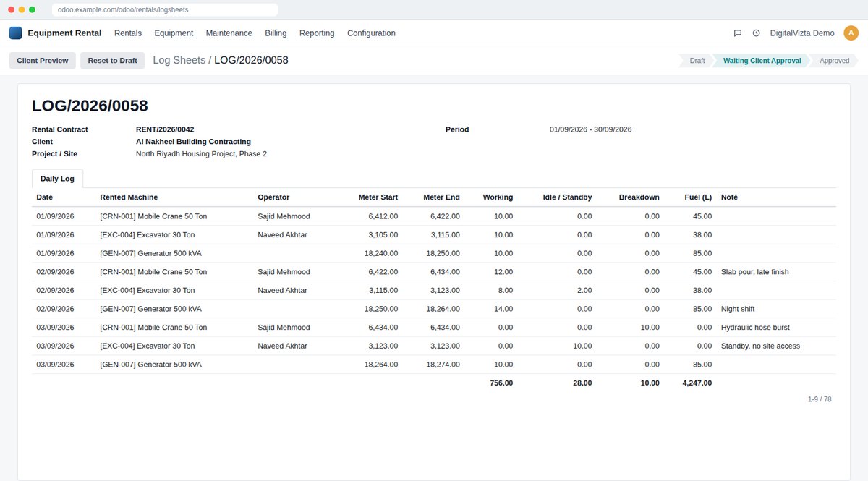Open the Equipment menu

174,33
